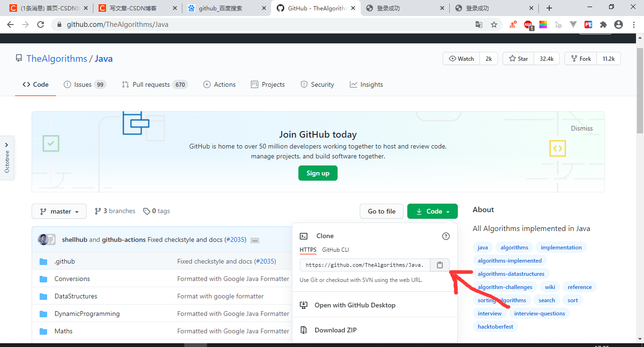The image size is (644, 347).
Task: Open the Security tab
Action: pyautogui.click(x=317, y=84)
